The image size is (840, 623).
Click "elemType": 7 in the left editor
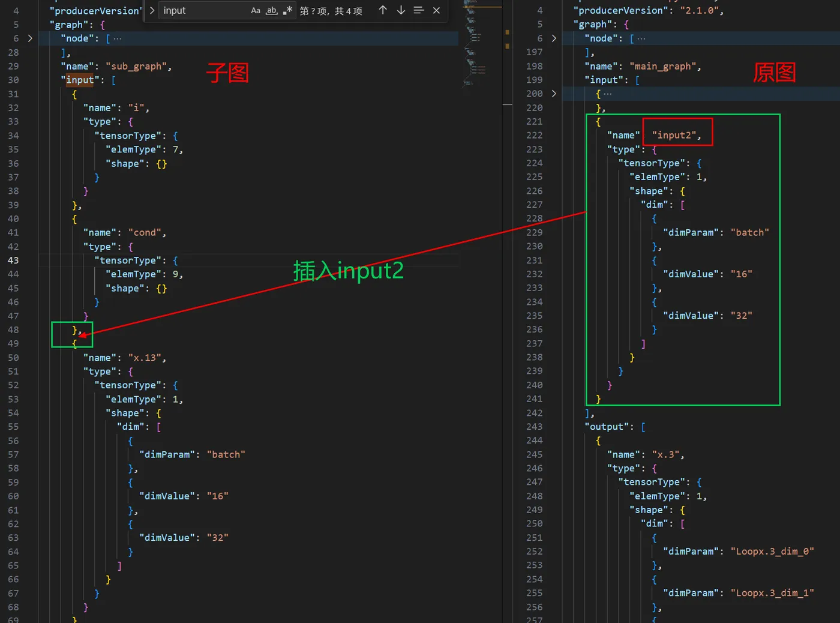click(144, 149)
